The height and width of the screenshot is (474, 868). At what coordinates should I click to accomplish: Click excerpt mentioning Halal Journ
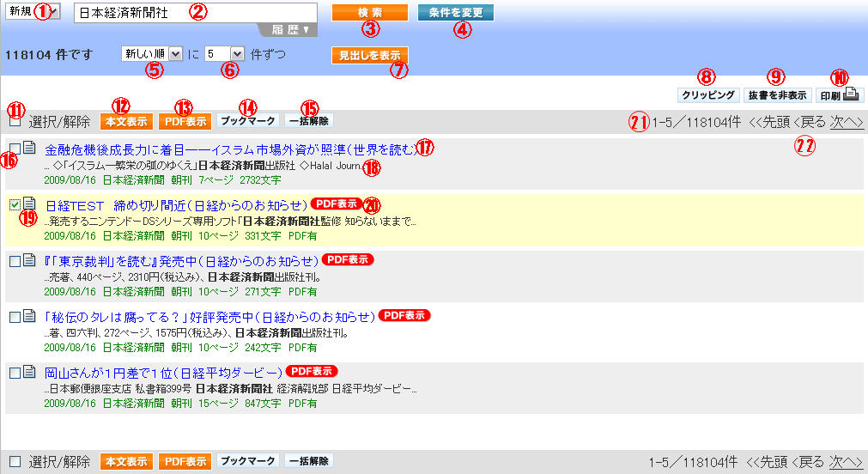click(203, 166)
